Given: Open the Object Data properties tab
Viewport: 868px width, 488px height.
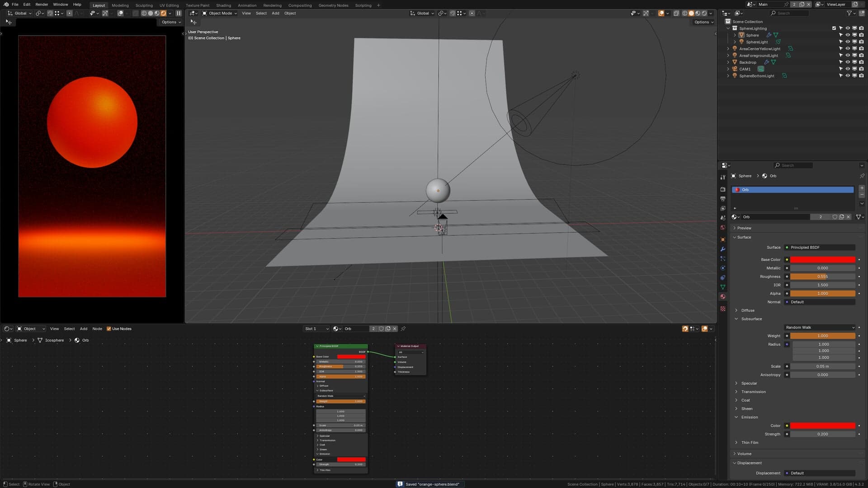Looking at the screenshot, I should pos(723,287).
